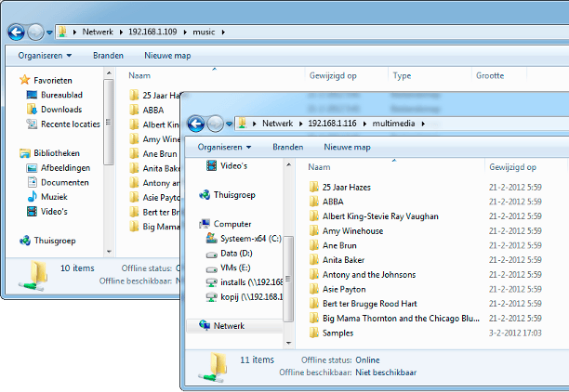Expand arrow after music breadcrumb
The width and height of the screenshot is (569, 392).
(x=223, y=33)
